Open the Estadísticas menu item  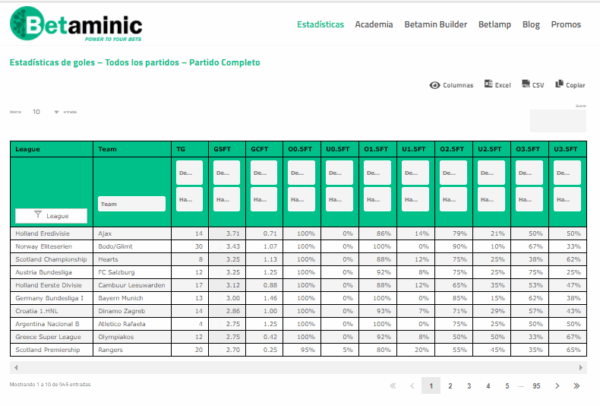pyautogui.click(x=320, y=24)
